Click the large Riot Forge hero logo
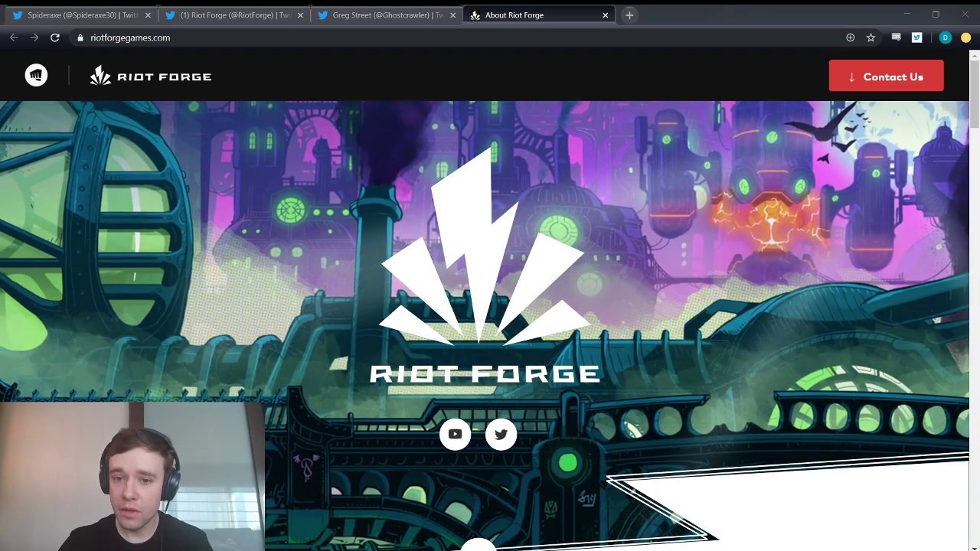This screenshot has height=551, width=980. (485, 264)
